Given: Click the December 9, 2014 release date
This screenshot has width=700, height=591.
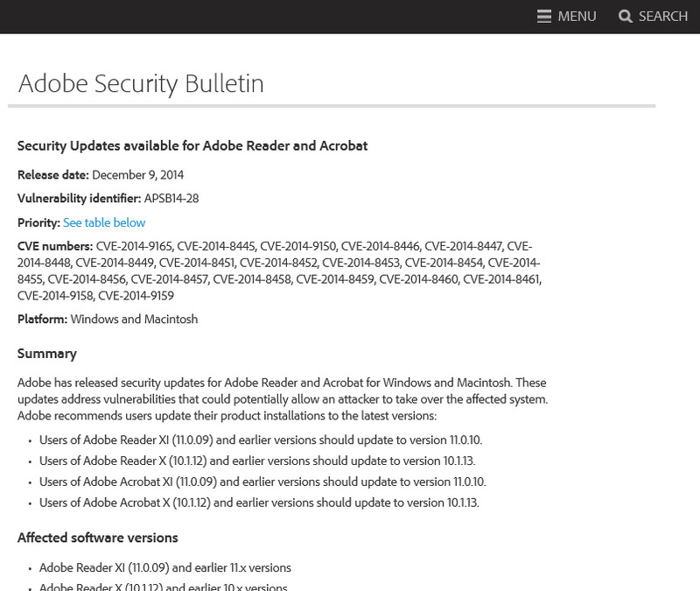Looking at the screenshot, I should [137, 175].
